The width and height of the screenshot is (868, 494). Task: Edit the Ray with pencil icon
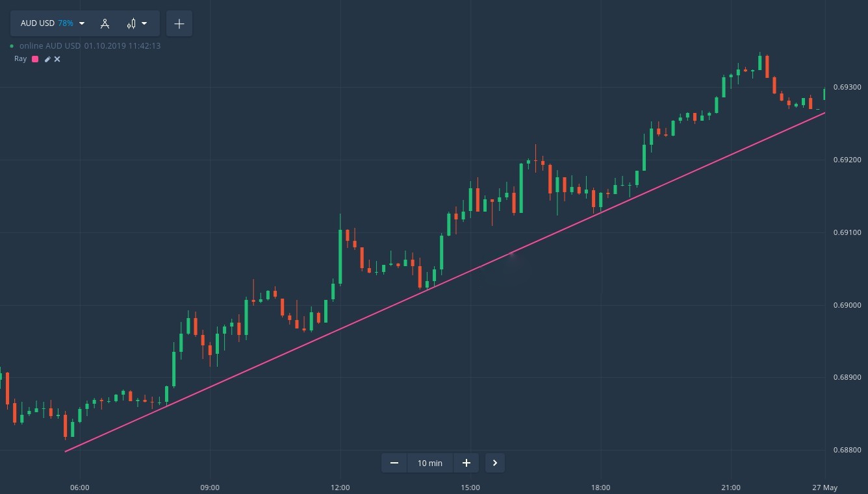(x=47, y=59)
